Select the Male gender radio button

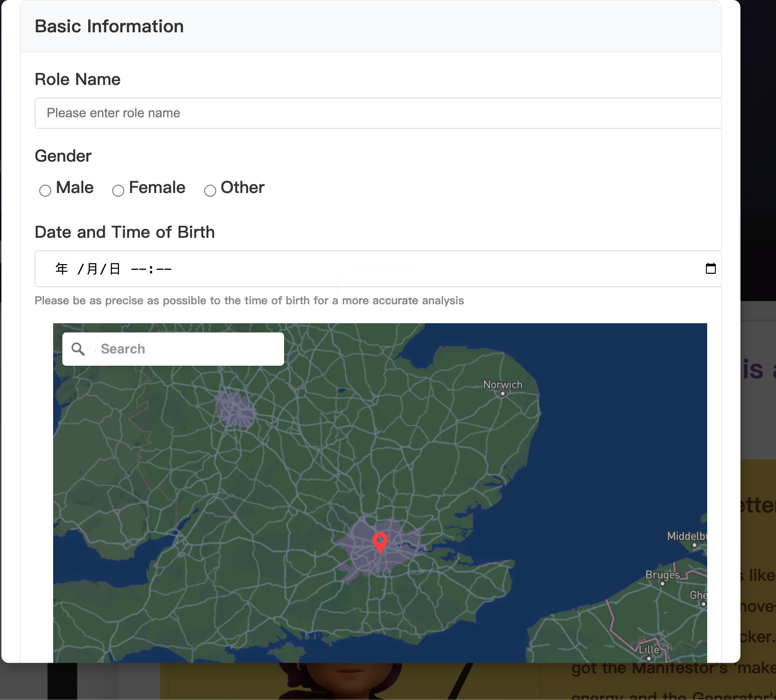click(45, 190)
